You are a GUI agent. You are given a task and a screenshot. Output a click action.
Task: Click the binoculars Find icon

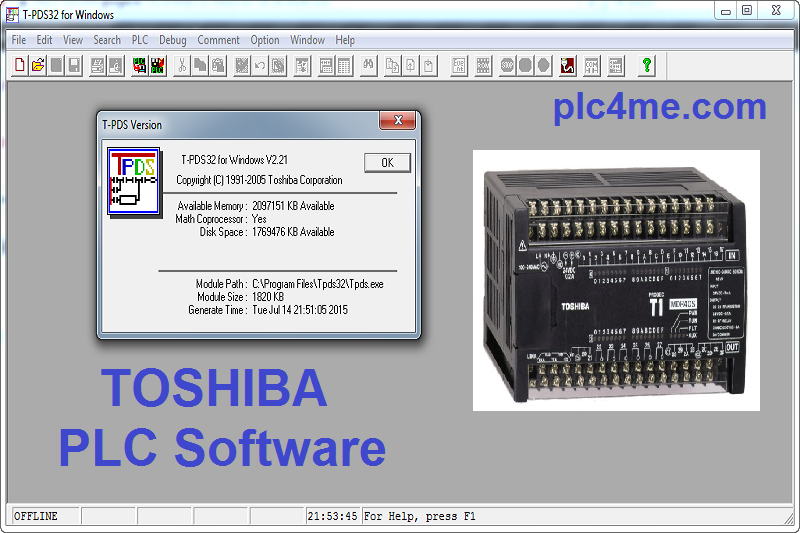[368, 66]
